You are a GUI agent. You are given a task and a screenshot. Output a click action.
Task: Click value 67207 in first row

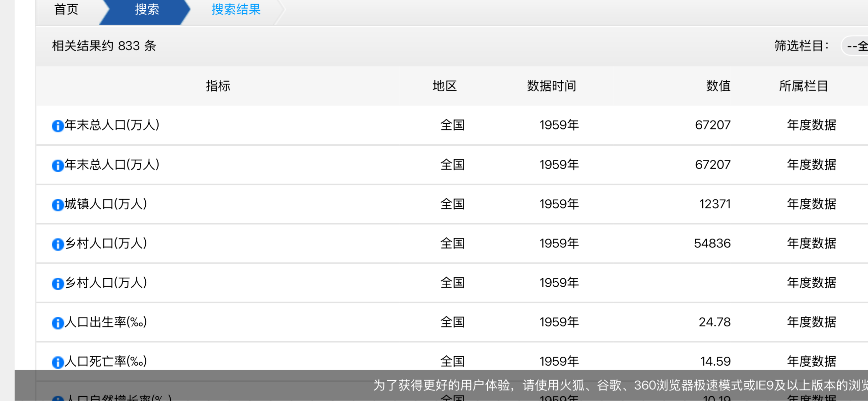(713, 125)
